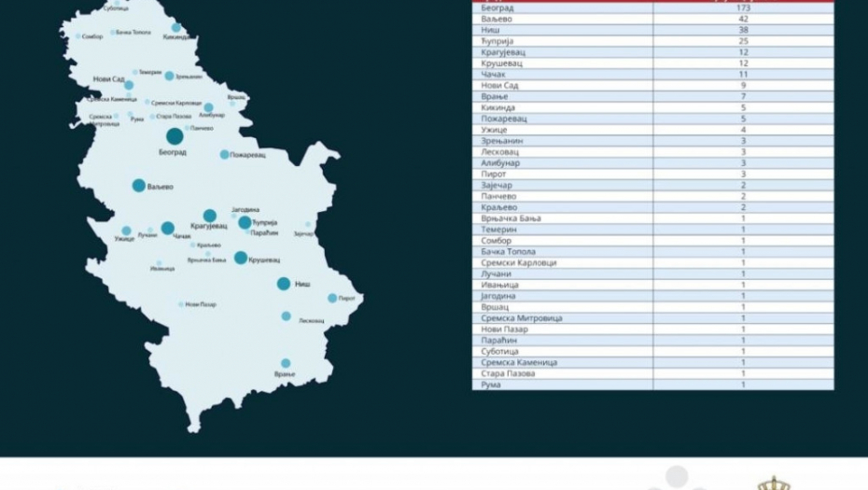Click the Београд marker on the map
The width and height of the screenshot is (868, 490).
175,137
